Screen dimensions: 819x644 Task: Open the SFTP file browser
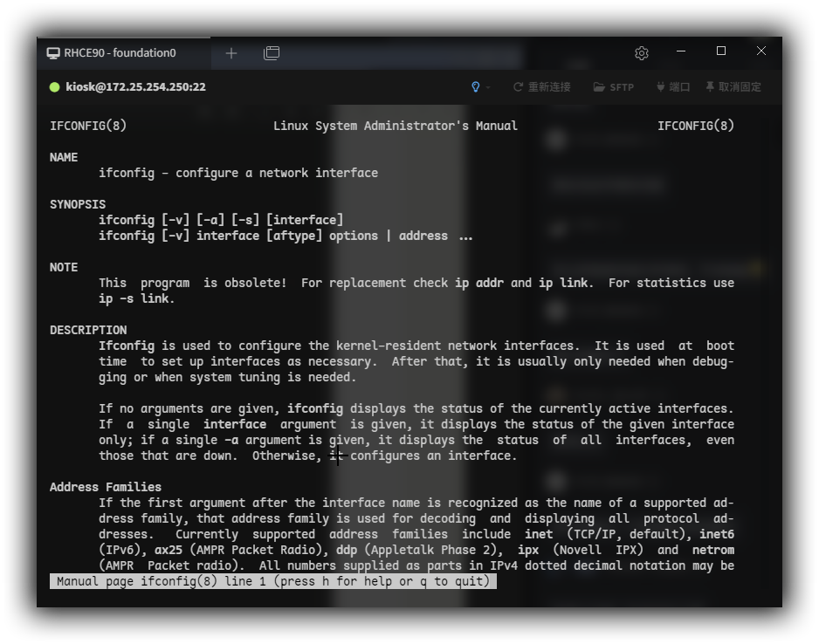point(614,87)
